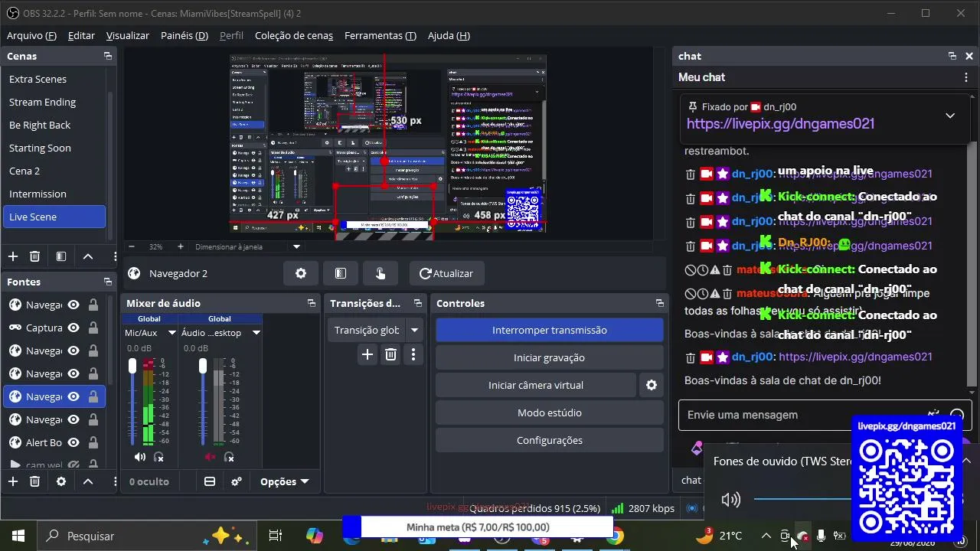The height and width of the screenshot is (551, 980).
Task: Delete the selected scene using Cenas trash icon
Action: pos(34,256)
